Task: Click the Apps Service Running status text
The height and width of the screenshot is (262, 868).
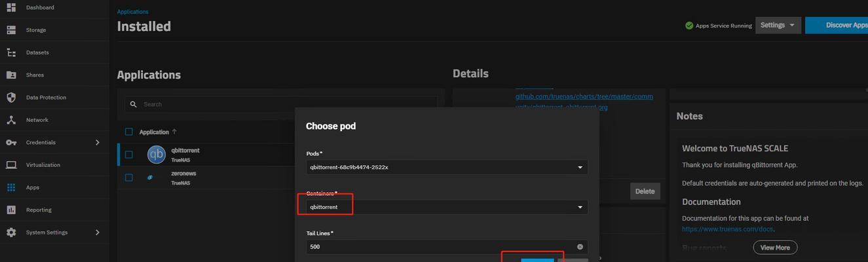Action: 724,26
